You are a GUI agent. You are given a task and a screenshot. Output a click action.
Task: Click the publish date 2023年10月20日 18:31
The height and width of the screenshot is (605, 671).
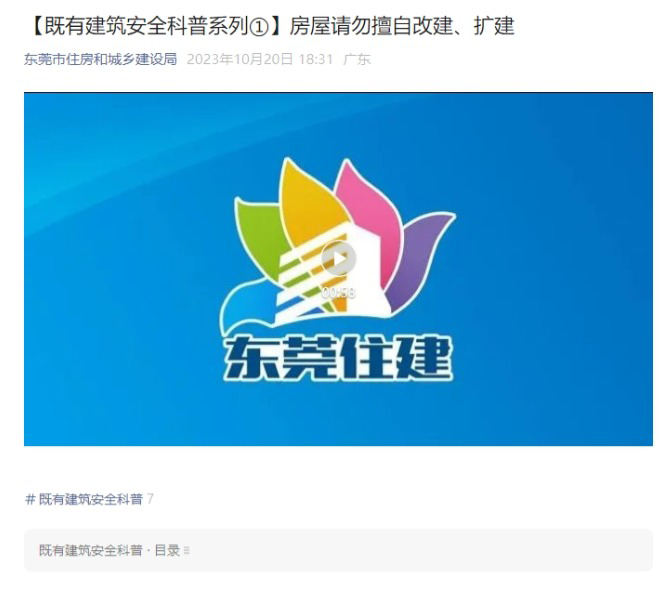click(x=260, y=59)
